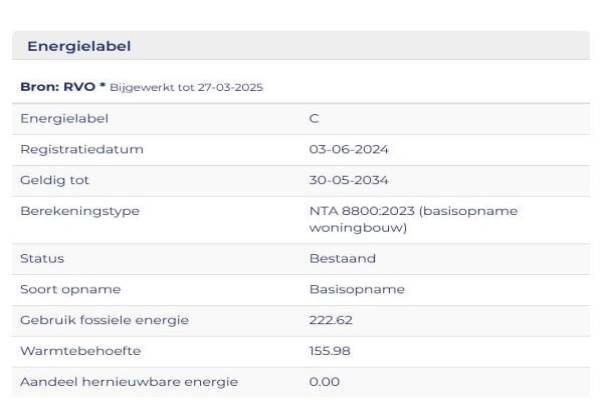Viewport: 600px width, 400px height.
Task: Click the NTA 8800:2023 calculation type value
Action: point(413,219)
